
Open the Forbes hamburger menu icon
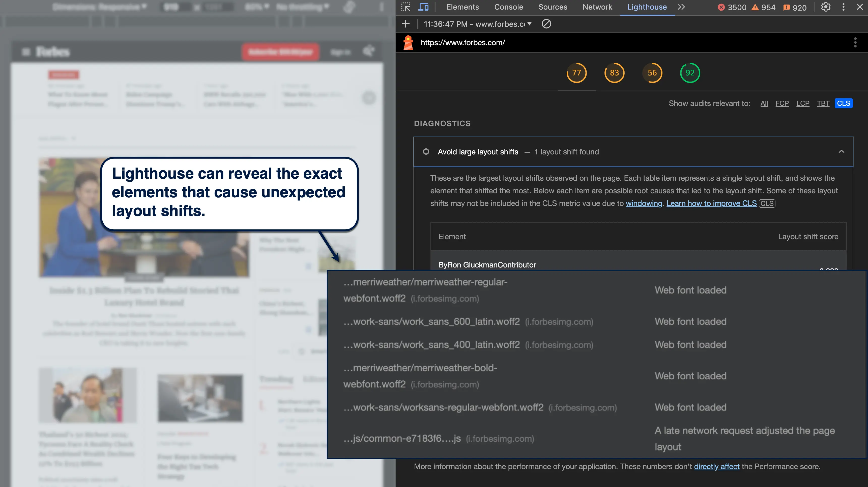[x=26, y=52]
